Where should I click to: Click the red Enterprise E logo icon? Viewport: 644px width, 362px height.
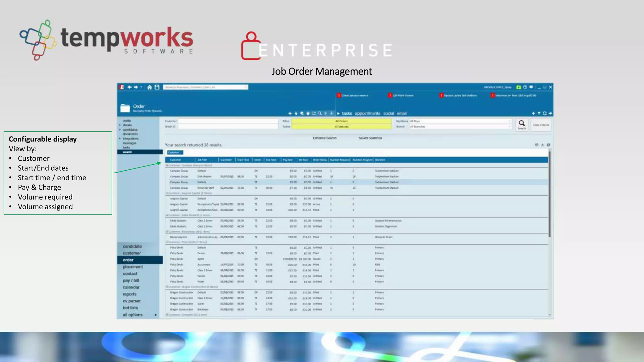pos(122,87)
